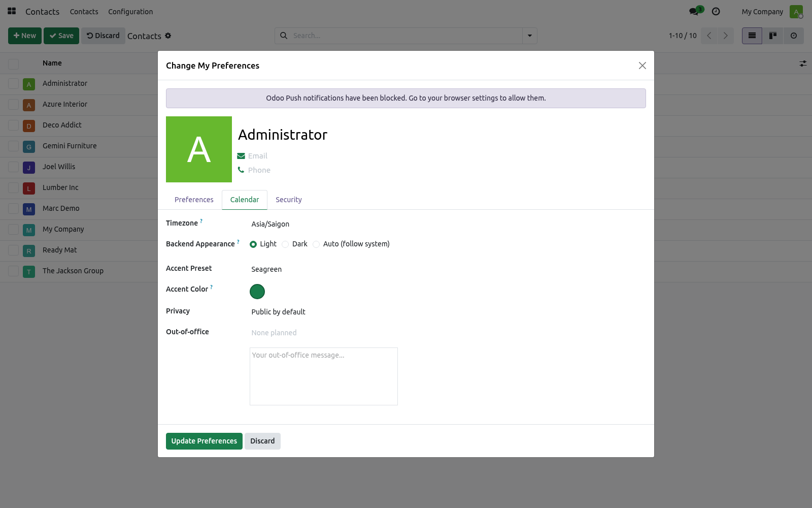The image size is (812, 508).
Task: Click the out-of-office message textarea
Action: [324, 376]
